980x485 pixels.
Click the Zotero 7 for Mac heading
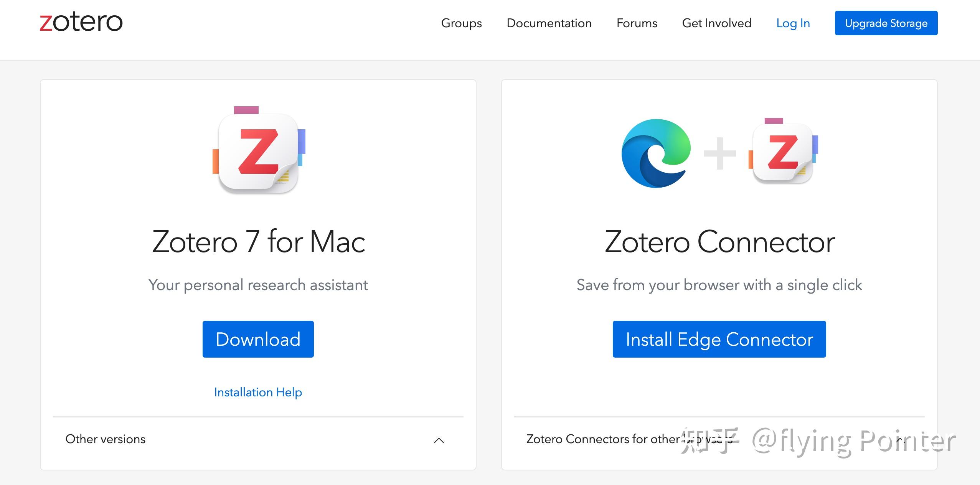pyautogui.click(x=258, y=242)
